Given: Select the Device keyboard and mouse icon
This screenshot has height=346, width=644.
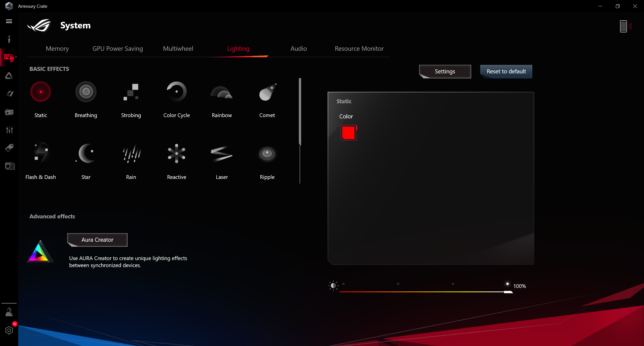Looking at the screenshot, I should tap(9, 57).
